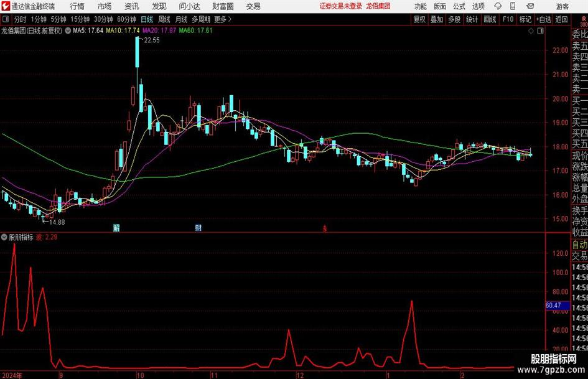Click 证券交易未登录 login link
Screen dimensions: 588x379
(341, 6)
